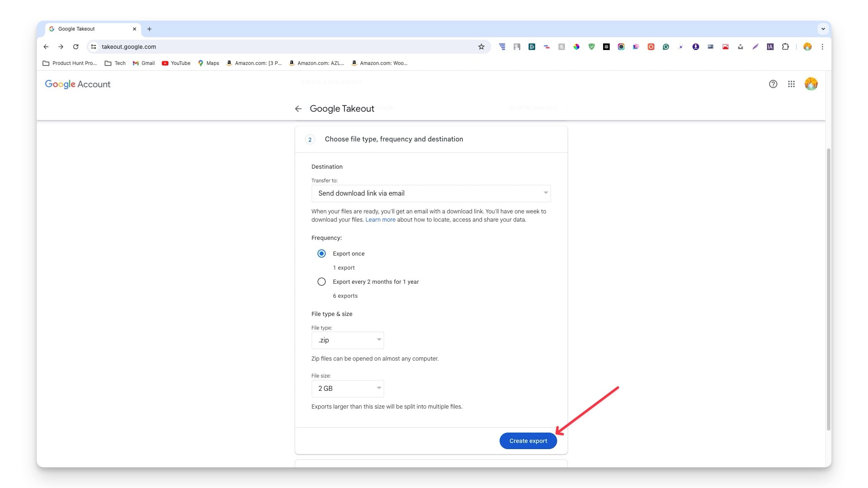
Task: Open Chrome profile avatar in toolbar
Action: tap(808, 47)
